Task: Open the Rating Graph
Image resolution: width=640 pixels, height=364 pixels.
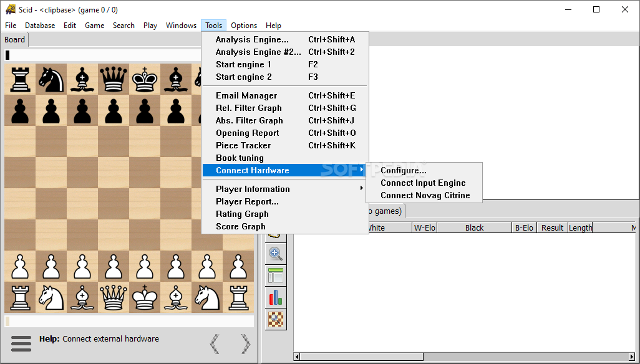Action: [285, 214]
